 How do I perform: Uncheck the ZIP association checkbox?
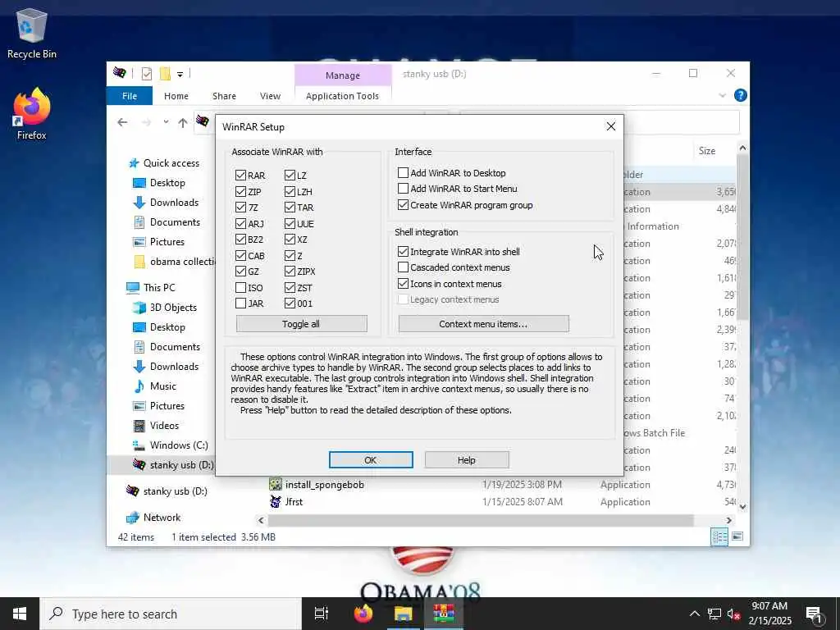click(x=240, y=191)
